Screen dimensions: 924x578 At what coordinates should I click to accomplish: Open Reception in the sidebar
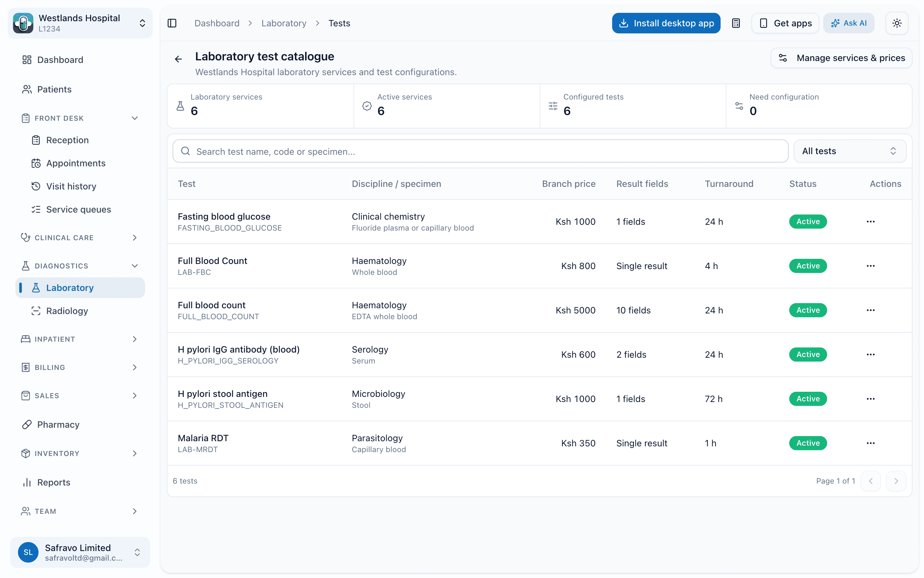80,140
